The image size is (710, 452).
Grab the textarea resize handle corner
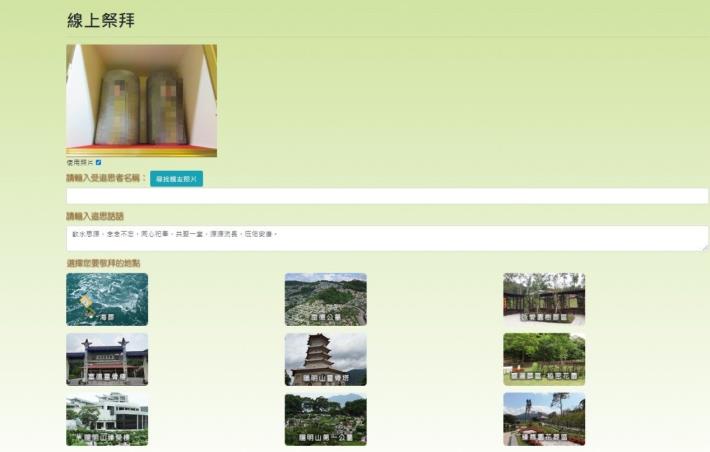(704, 248)
